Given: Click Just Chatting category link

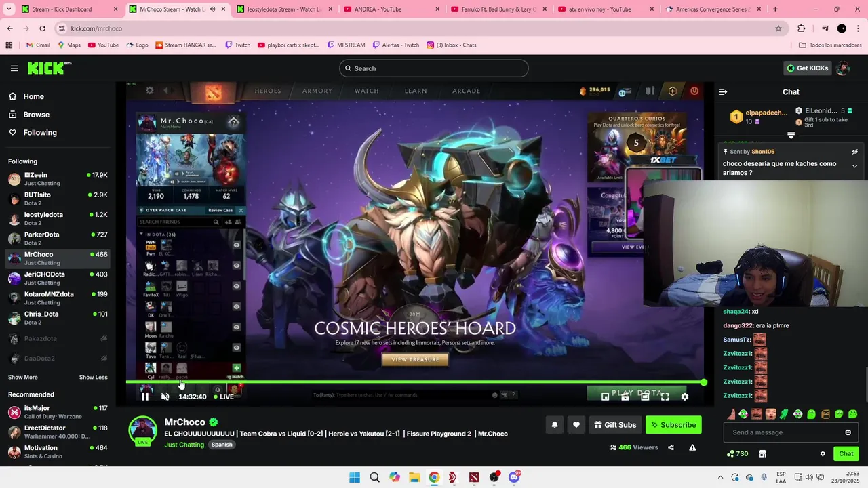Looking at the screenshot, I should pos(184,445).
